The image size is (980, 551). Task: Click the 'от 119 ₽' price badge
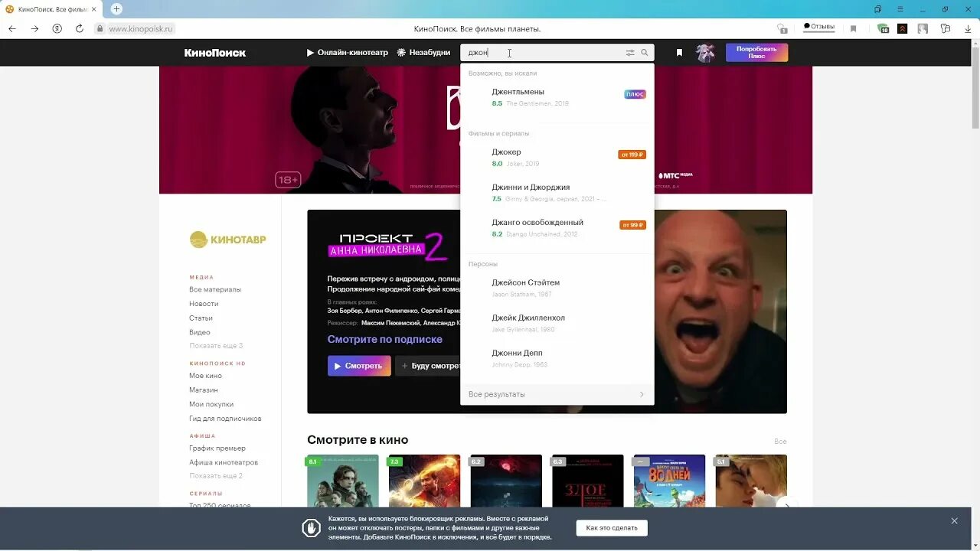(632, 155)
